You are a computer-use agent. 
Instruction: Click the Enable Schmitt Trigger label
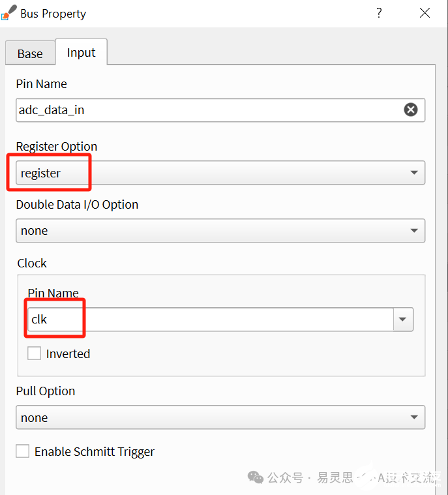click(95, 451)
